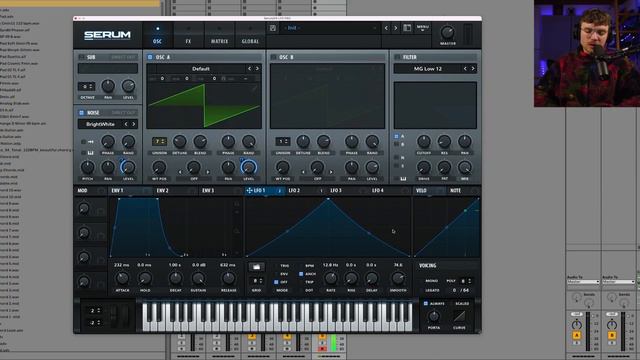Click the noise keytrack piano icon
The width and height of the screenshot is (640, 360).
(x=91, y=153)
